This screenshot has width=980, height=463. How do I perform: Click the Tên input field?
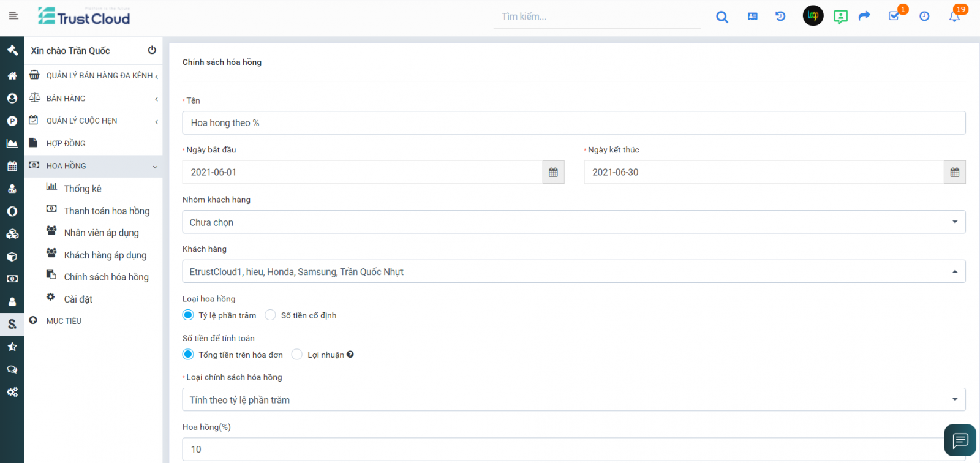[x=573, y=123]
